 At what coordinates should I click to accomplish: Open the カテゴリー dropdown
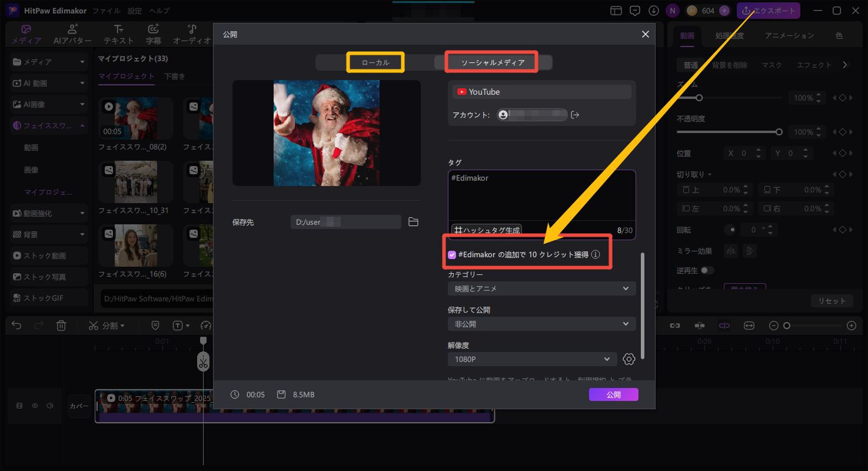pyautogui.click(x=541, y=288)
